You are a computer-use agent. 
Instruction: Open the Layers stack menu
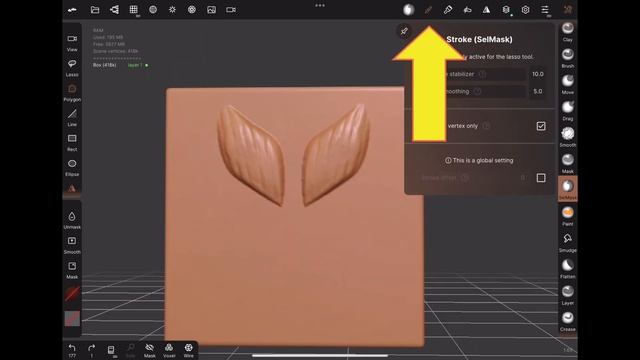click(506, 10)
